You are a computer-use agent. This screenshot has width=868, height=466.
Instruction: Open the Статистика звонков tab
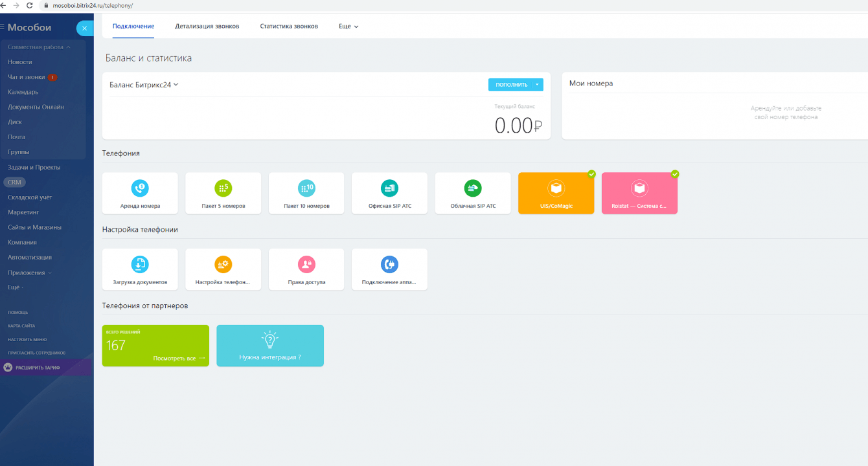(289, 27)
